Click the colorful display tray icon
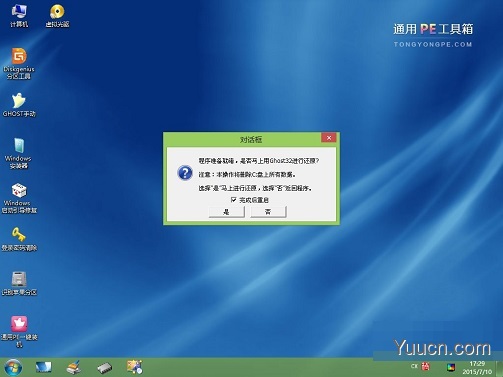Screen dimensions: 503x377 pyautogui.click(x=451, y=367)
